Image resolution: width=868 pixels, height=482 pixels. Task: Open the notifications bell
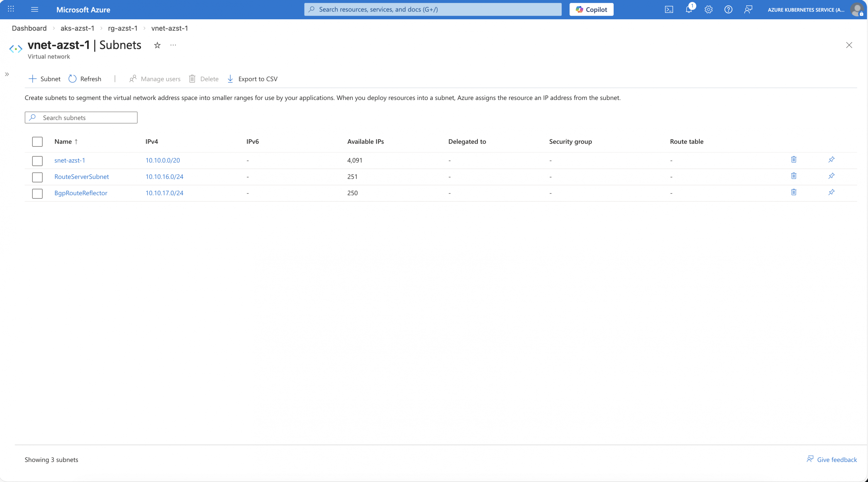[689, 9]
